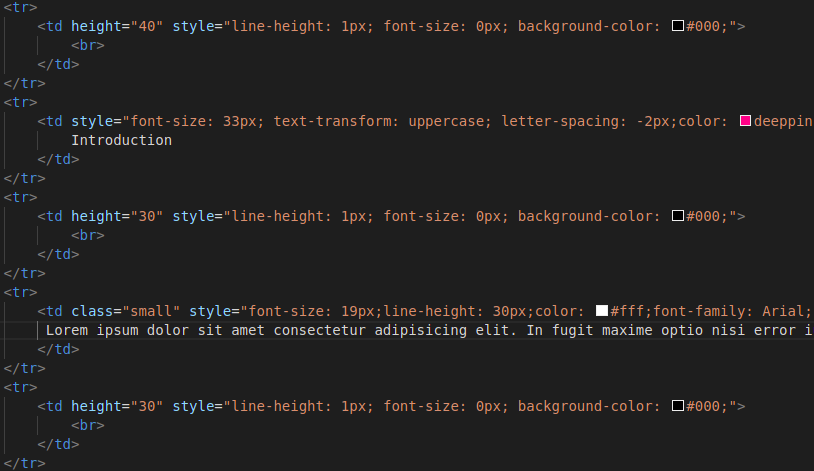
Task: Place cursor on the Introduction text
Action: [x=121, y=140]
